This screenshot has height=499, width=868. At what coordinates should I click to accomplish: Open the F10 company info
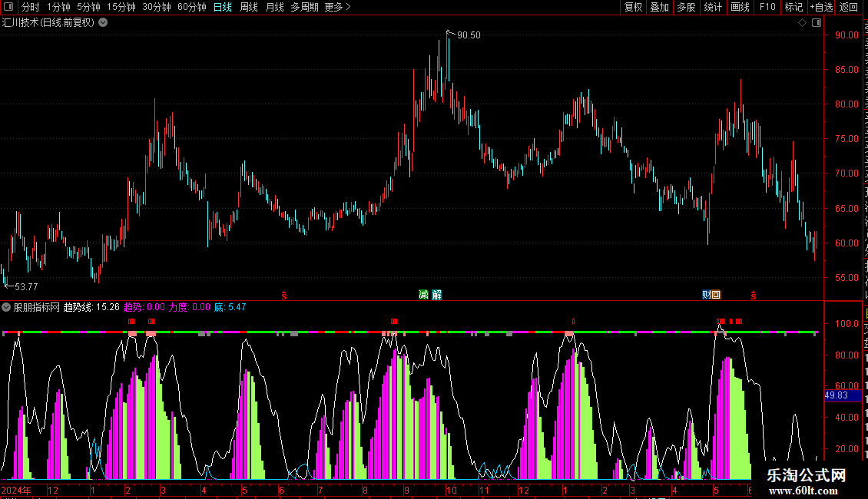767,7
